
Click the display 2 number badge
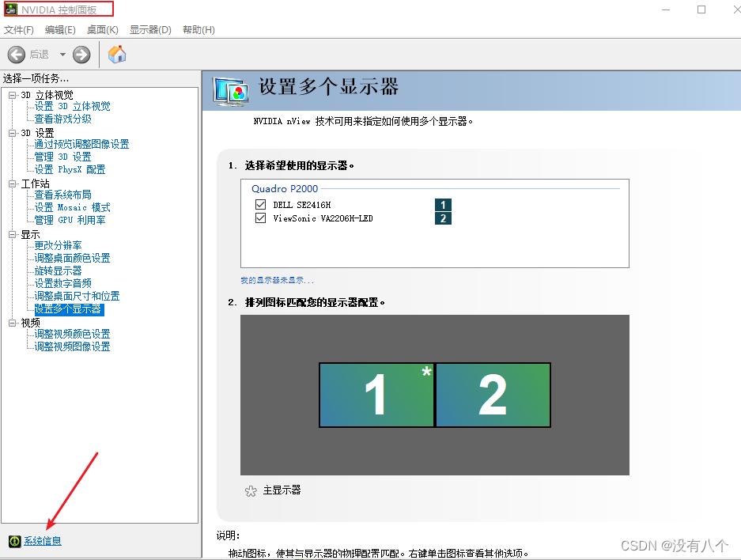pyautogui.click(x=443, y=218)
